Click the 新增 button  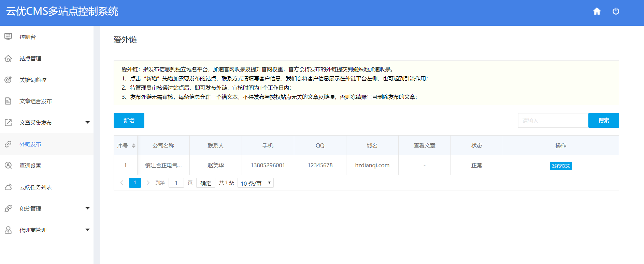point(129,120)
